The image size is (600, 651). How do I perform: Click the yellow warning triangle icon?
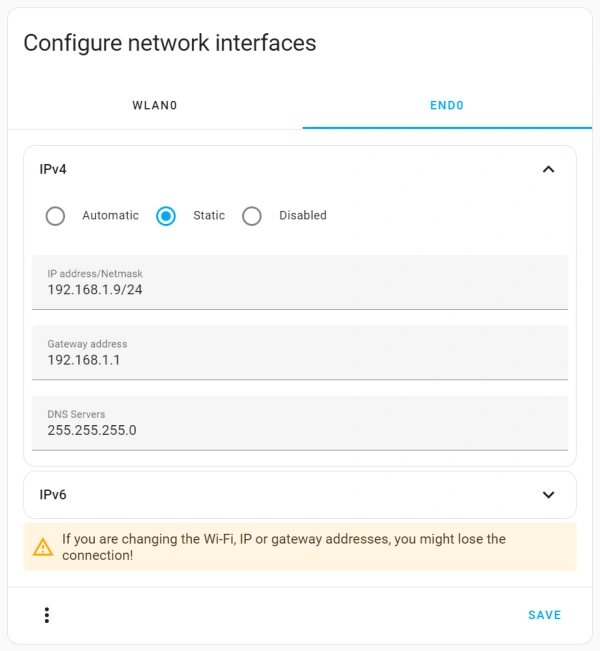tap(43, 547)
